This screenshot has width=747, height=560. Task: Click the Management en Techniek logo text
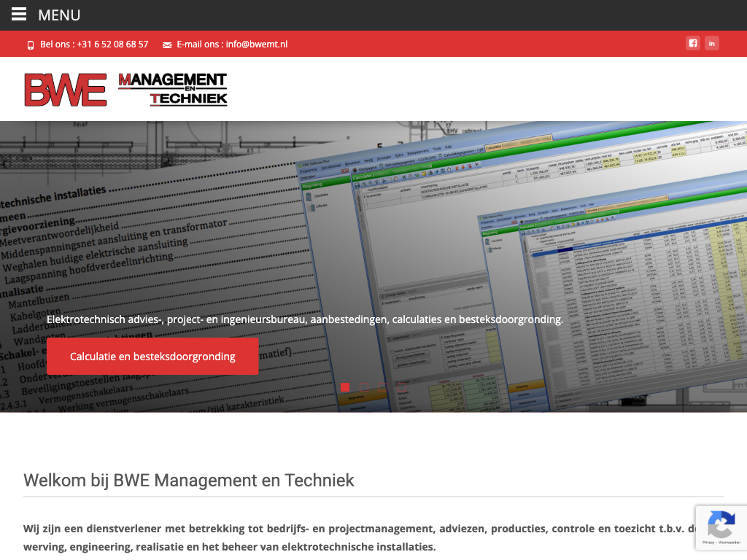tap(173, 90)
